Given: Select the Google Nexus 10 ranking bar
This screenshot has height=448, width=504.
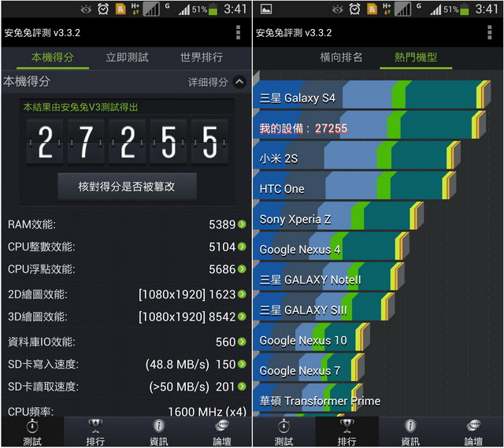Looking at the screenshot, I should (312, 337).
